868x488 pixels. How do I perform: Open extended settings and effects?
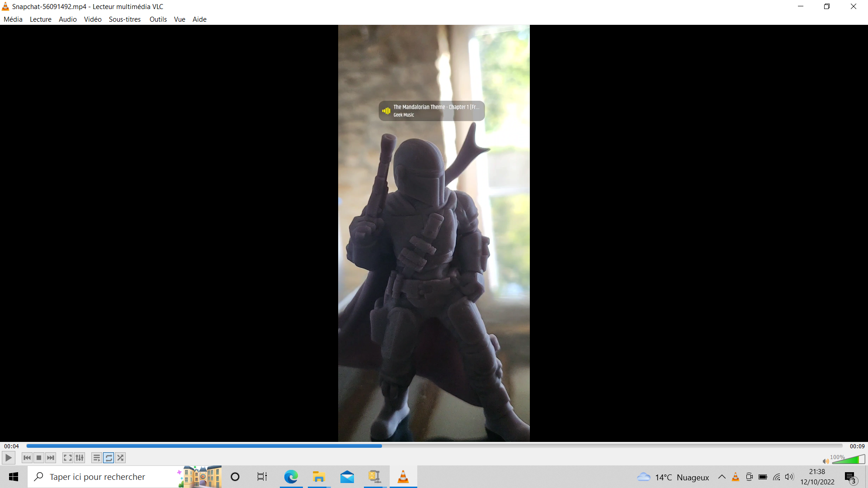click(x=80, y=458)
